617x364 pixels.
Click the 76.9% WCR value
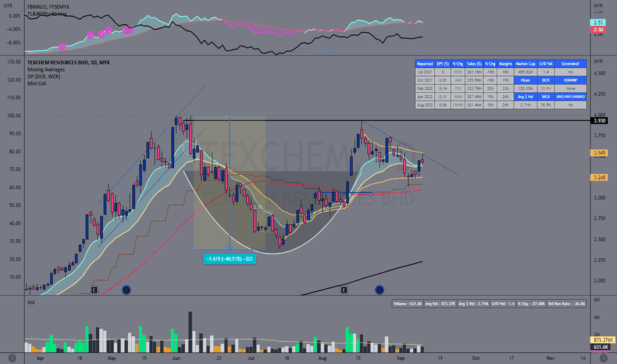546,105
